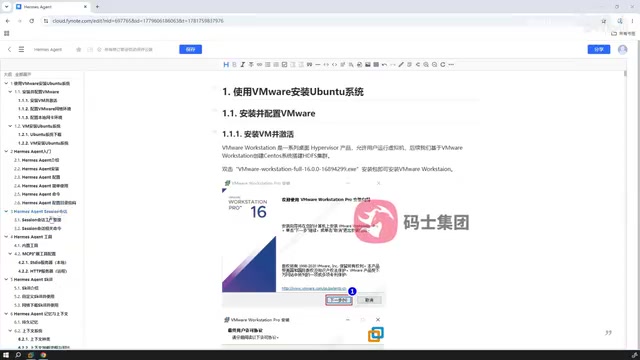Open the browser apps grid icon
The image size is (640, 360).
click(x=7, y=33)
